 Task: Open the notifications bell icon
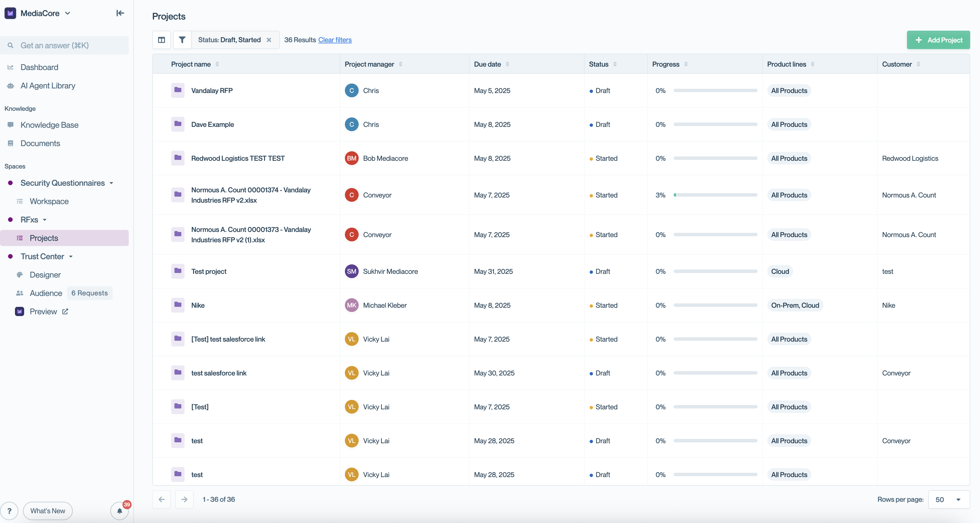[120, 511]
